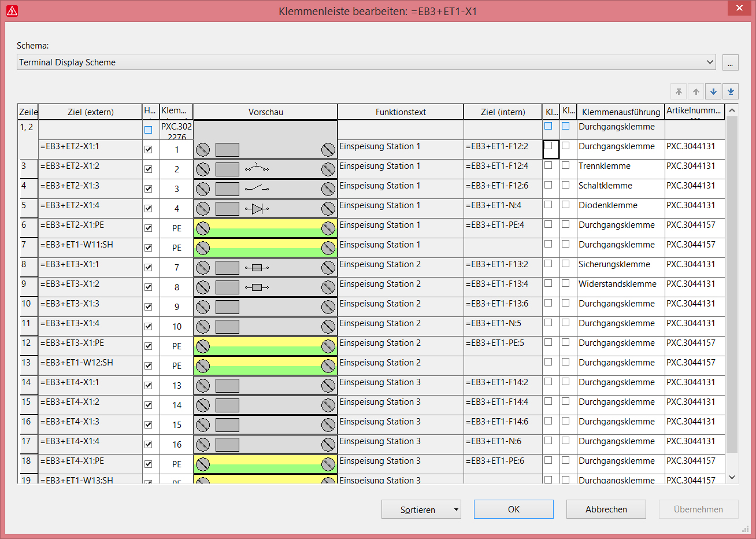Click the Ziel (extern) column header

(90, 112)
